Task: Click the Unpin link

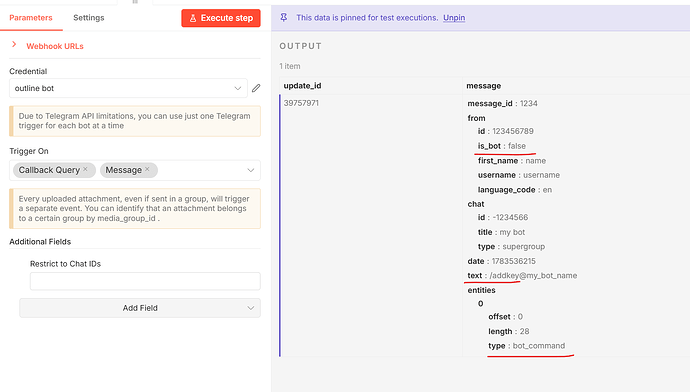Action: tap(454, 18)
